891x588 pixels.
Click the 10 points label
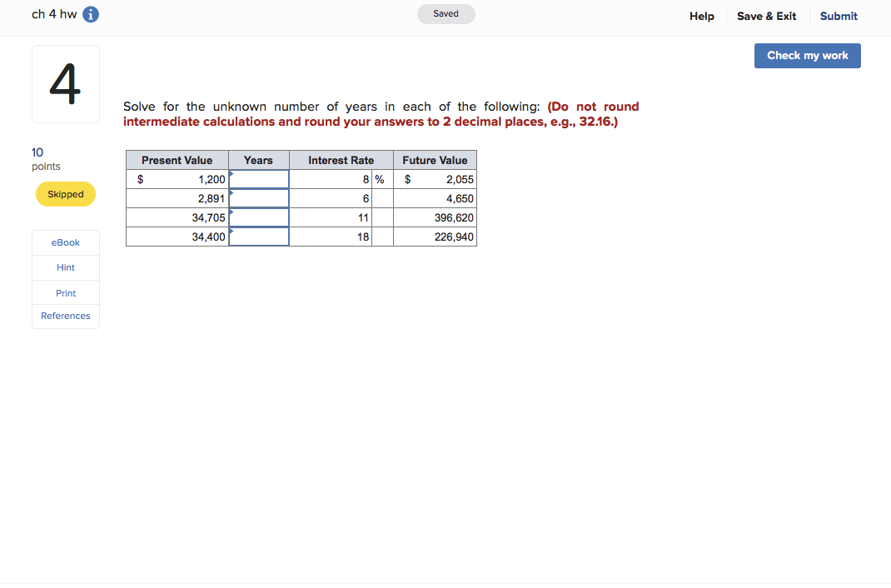46,159
